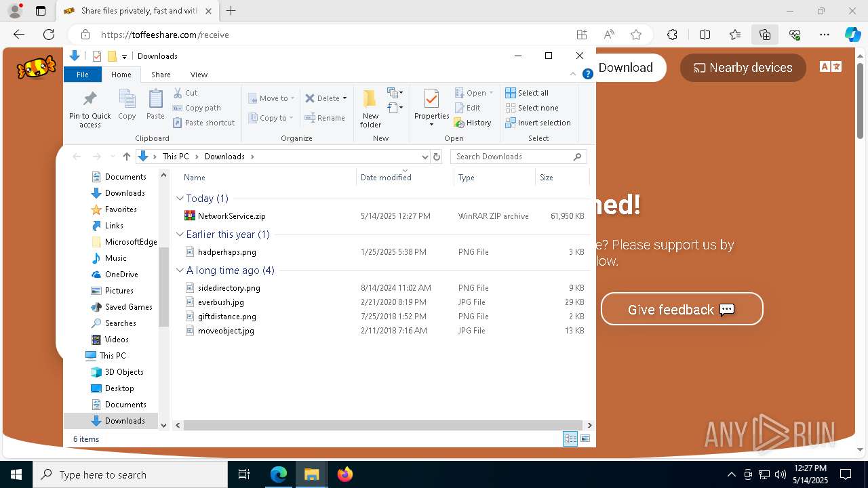Viewport: 868px width, 488px height.
Task: Open Edge Copilot icon
Action: pyautogui.click(x=852, y=35)
